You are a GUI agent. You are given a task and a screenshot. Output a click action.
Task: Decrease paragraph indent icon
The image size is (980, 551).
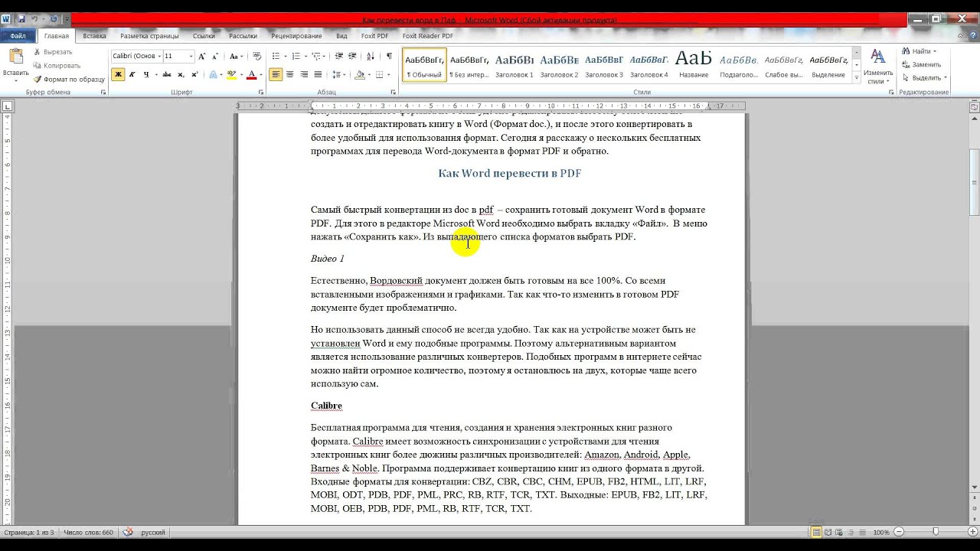(x=340, y=57)
